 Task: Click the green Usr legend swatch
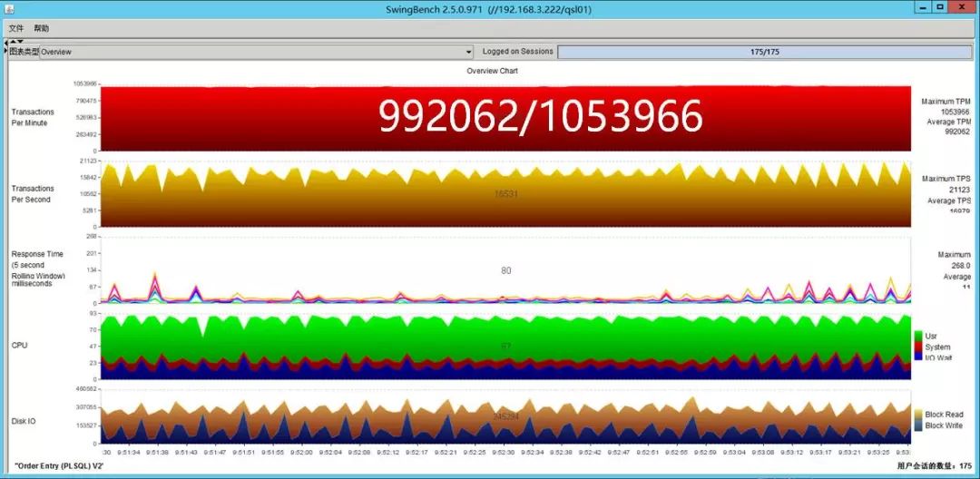click(918, 336)
